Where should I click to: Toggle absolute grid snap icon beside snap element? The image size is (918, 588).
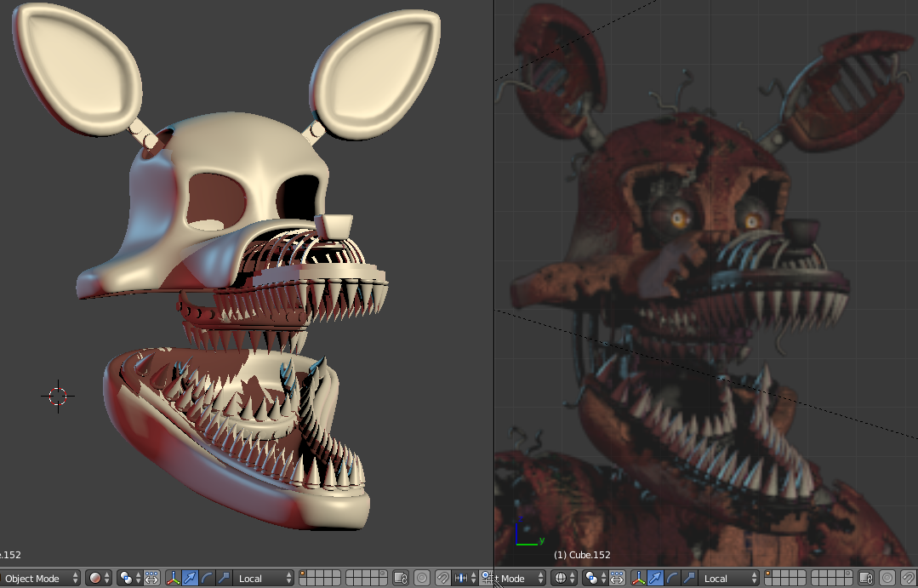(487, 578)
